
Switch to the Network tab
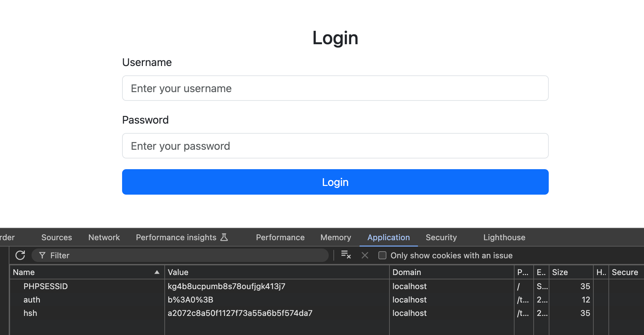click(x=104, y=238)
